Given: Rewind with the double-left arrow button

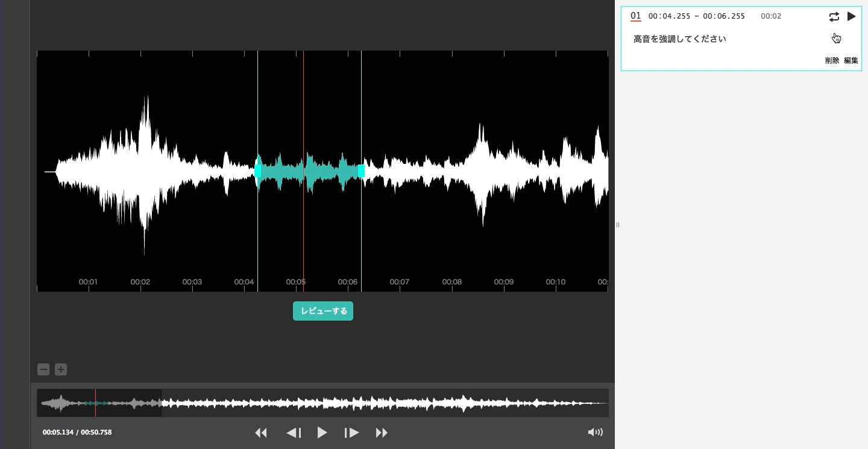Looking at the screenshot, I should [x=261, y=432].
